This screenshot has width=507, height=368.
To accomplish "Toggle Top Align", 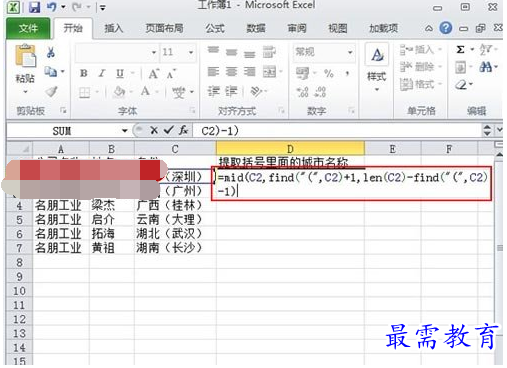I will tap(213, 51).
